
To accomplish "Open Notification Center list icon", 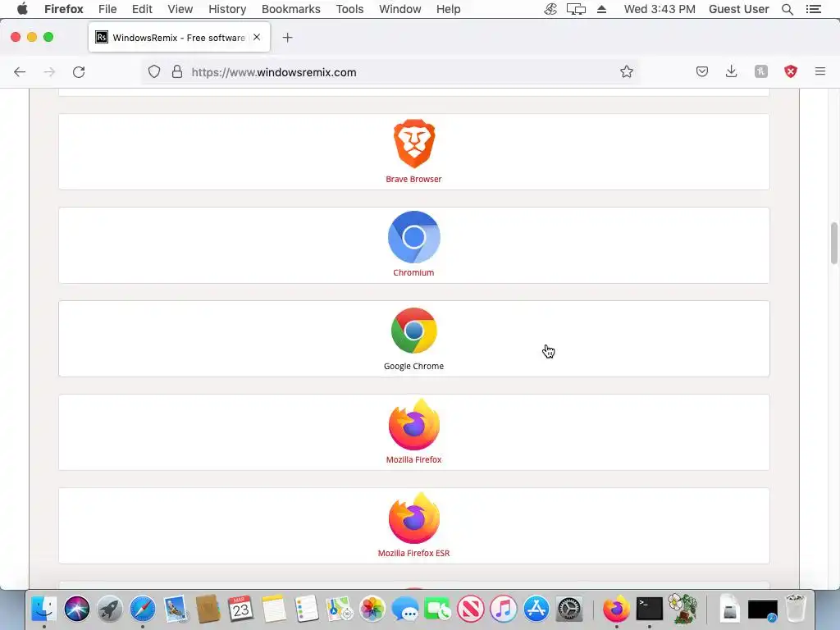I will click(813, 9).
